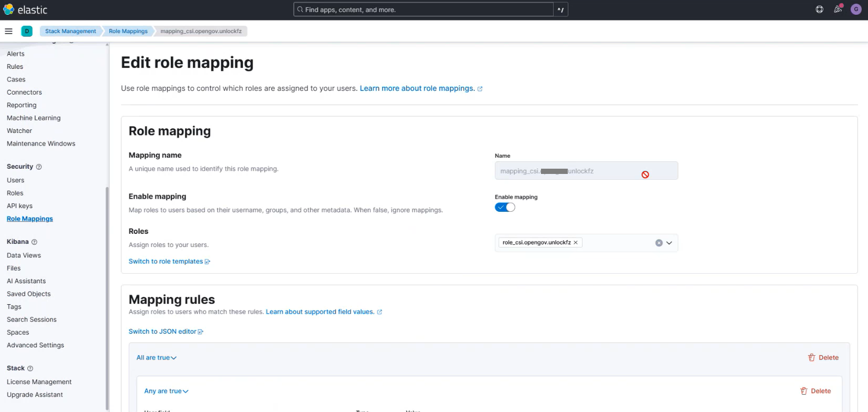Image resolution: width=868 pixels, height=412 pixels.
Task: Open the Any are true dropdown
Action: [x=166, y=391]
